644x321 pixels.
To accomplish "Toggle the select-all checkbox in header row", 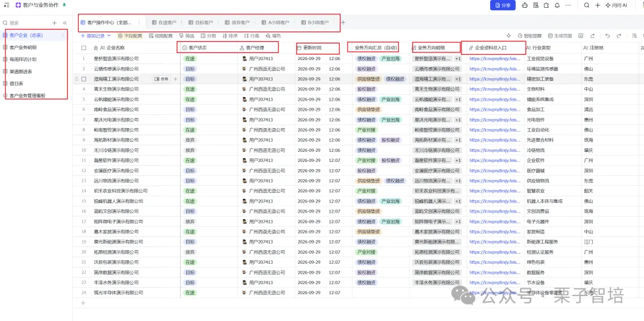I will pyautogui.click(x=84, y=48).
